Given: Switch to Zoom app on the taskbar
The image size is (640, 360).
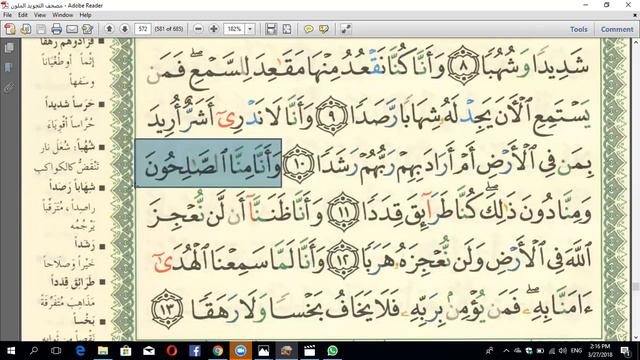Looking at the screenshot, I should pos(240,351).
